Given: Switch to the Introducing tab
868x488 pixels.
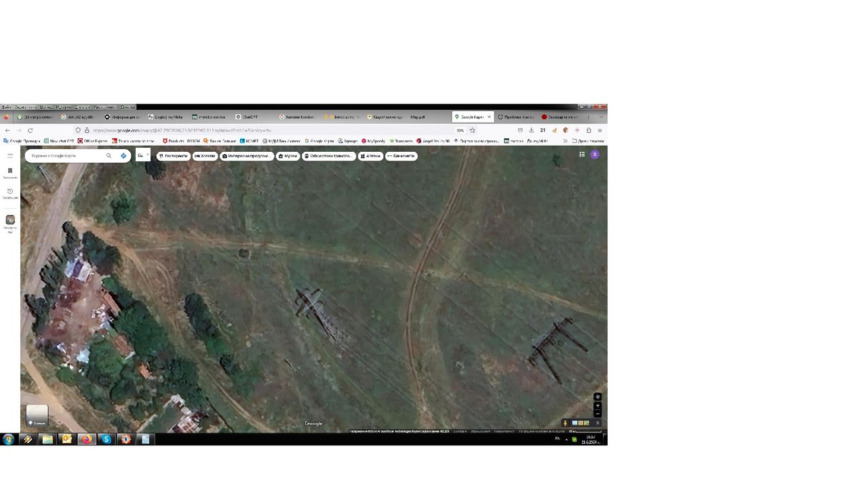Looking at the screenshot, I should coord(341,117).
